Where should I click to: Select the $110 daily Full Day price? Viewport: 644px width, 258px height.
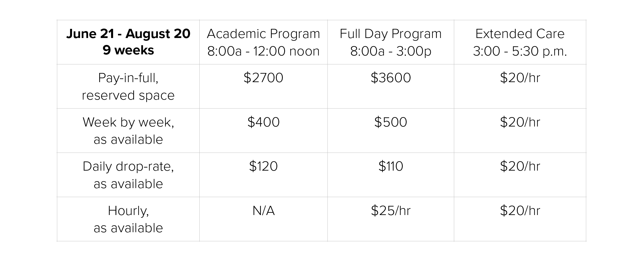391,166
